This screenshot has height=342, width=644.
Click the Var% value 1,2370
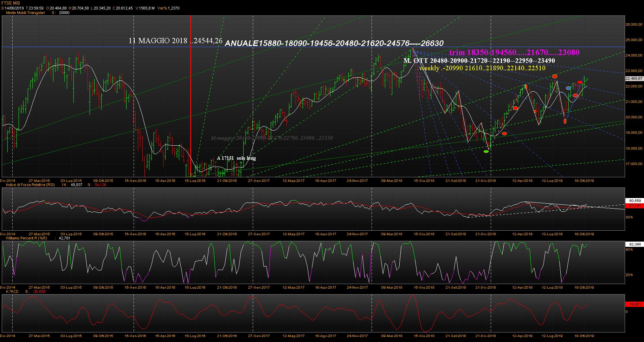[x=174, y=8]
